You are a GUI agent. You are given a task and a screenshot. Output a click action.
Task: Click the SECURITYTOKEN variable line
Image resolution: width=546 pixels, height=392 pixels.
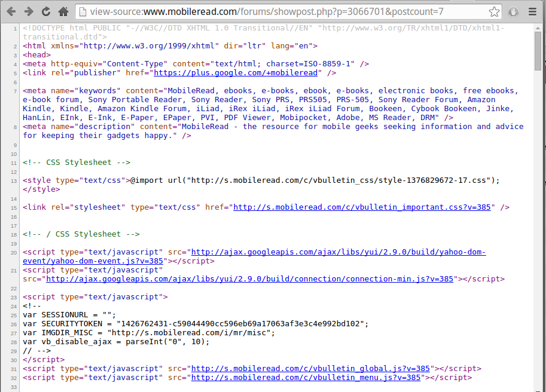click(196, 324)
